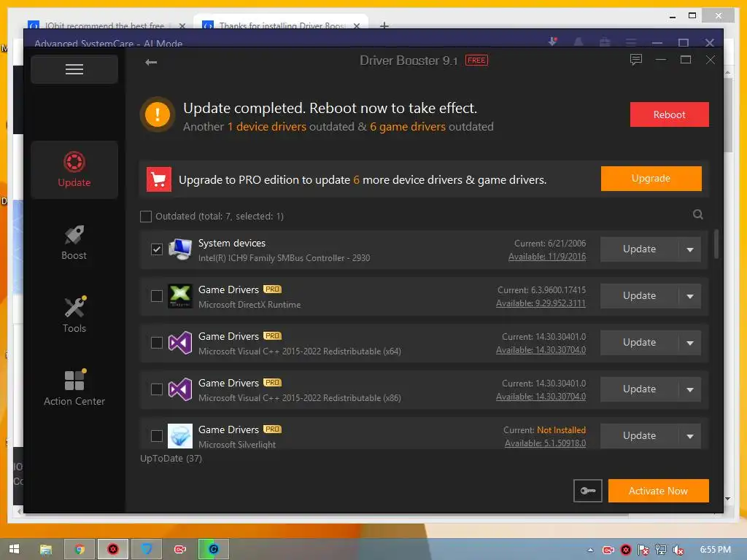The image size is (747, 560).
Task: Click the red shopping cart icon
Action: click(158, 179)
